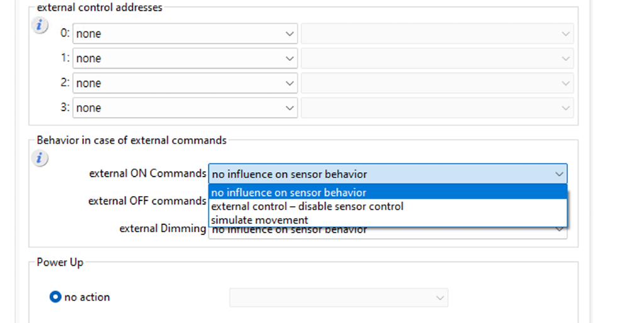Image resolution: width=644 pixels, height=323 pixels.
Task: Click info icon in external control addresses
Action: 39,26
